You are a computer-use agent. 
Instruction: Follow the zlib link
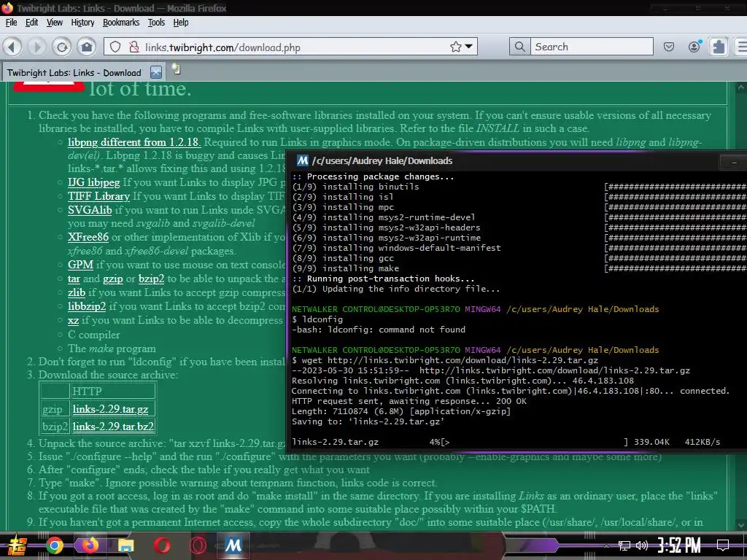point(77,292)
